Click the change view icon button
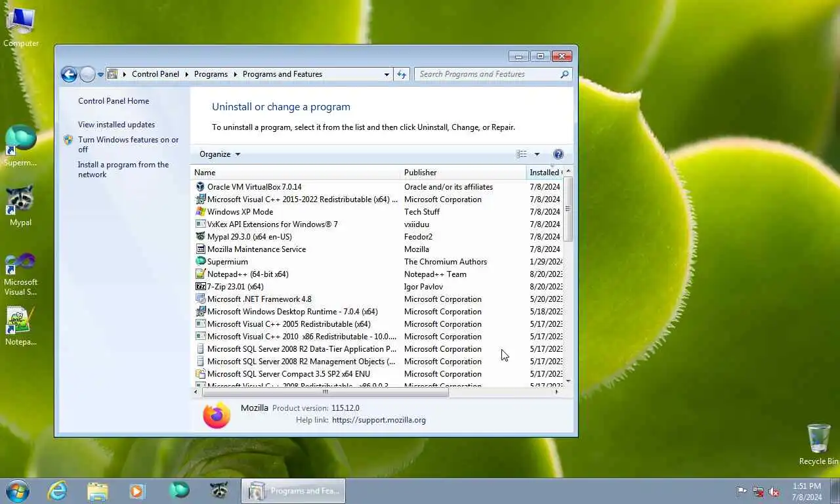Image resolution: width=840 pixels, height=504 pixels. click(522, 154)
